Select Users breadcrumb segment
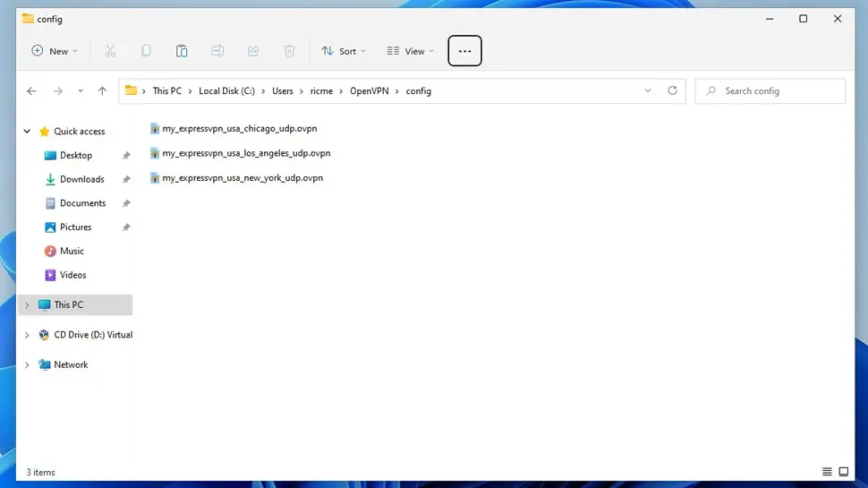Image resolution: width=868 pixels, height=488 pixels. tap(282, 90)
